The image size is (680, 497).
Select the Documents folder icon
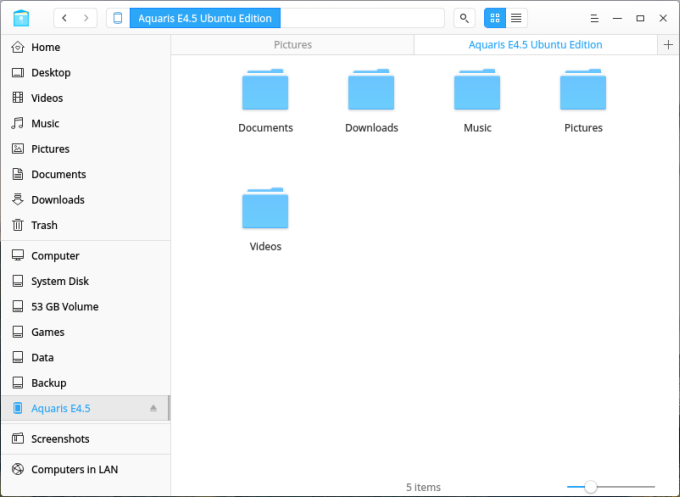[x=265, y=89]
